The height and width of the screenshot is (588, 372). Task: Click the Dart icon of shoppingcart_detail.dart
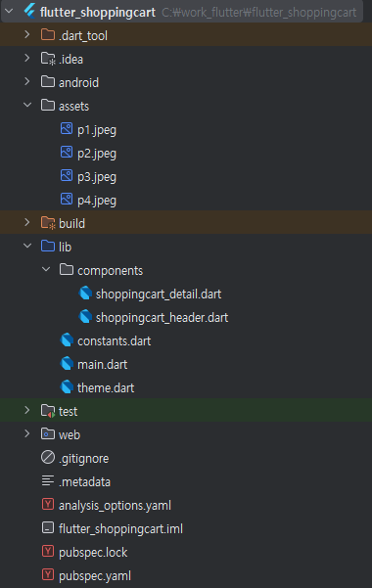pos(85,294)
